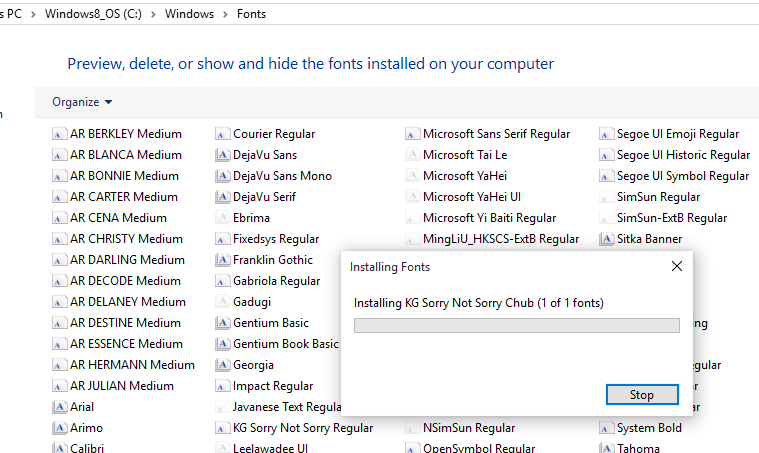Image resolution: width=759 pixels, height=453 pixels.
Task: Select the AR DELANEY Medium font name
Action: 128,302
